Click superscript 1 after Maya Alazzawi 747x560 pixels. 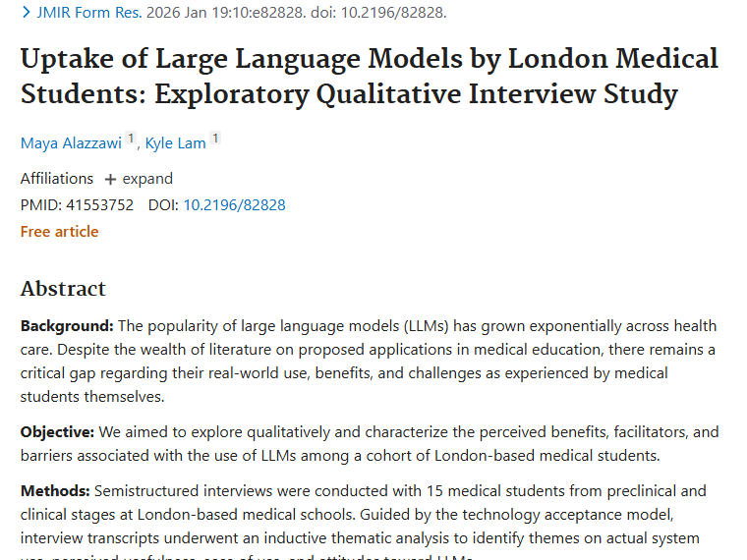131,139
